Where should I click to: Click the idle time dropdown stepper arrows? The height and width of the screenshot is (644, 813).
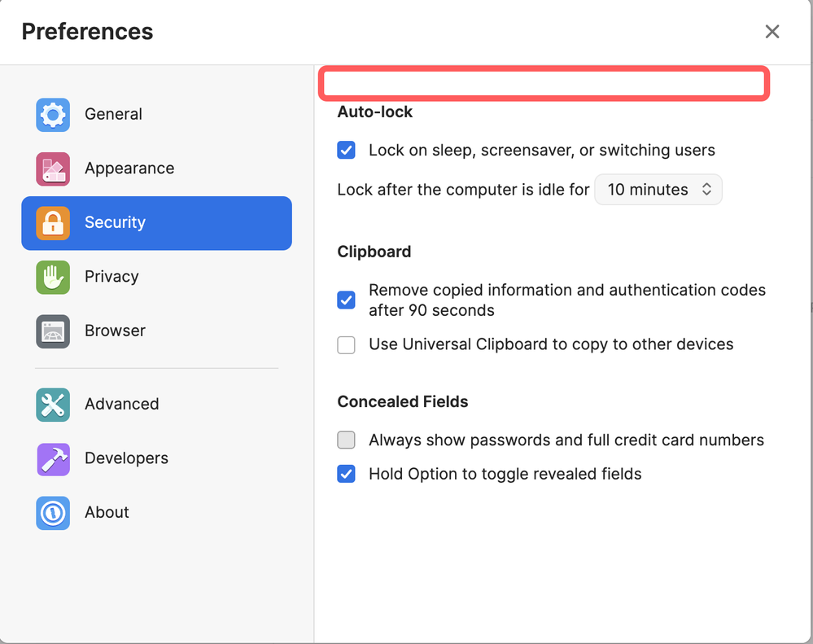coord(706,190)
